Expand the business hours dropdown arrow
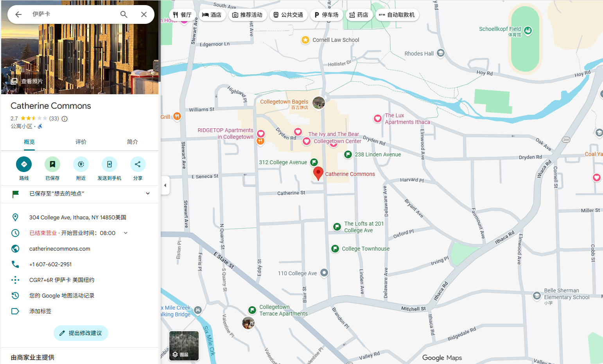The image size is (603, 364). [x=126, y=233]
